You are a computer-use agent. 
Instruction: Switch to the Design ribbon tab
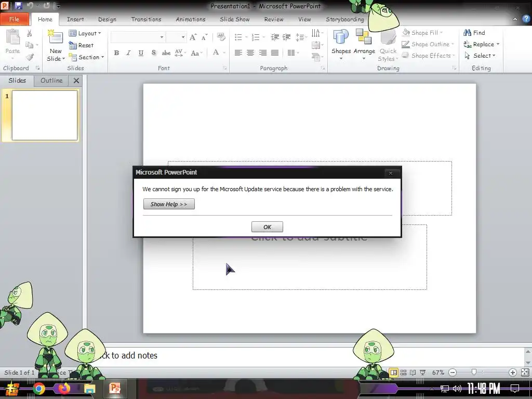point(107,19)
